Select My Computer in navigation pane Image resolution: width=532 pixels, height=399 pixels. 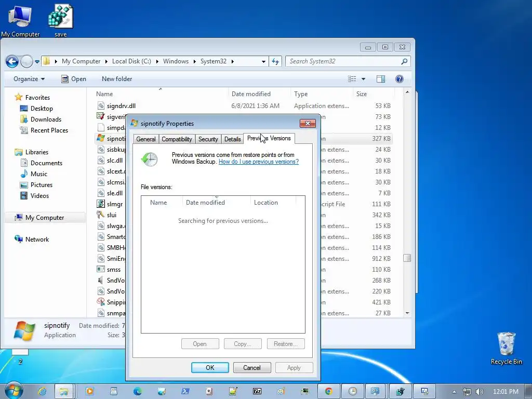pyautogui.click(x=45, y=218)
